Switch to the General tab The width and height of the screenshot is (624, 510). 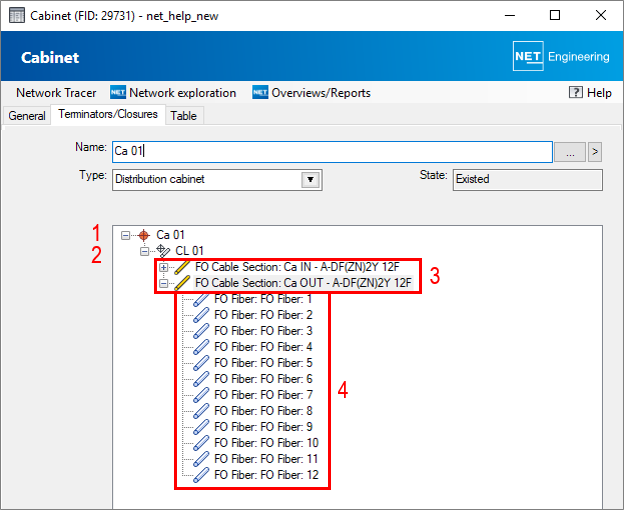coord(27,116)
